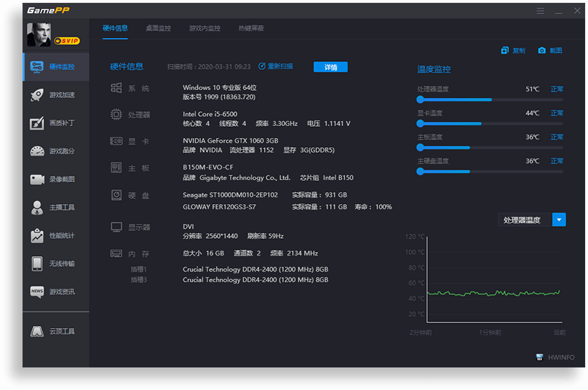The height and width of the screenshot is (390, 588).
Task: Click text NVIDIA GeForce GTX 1060 3GB
Action: click(230, 141)
